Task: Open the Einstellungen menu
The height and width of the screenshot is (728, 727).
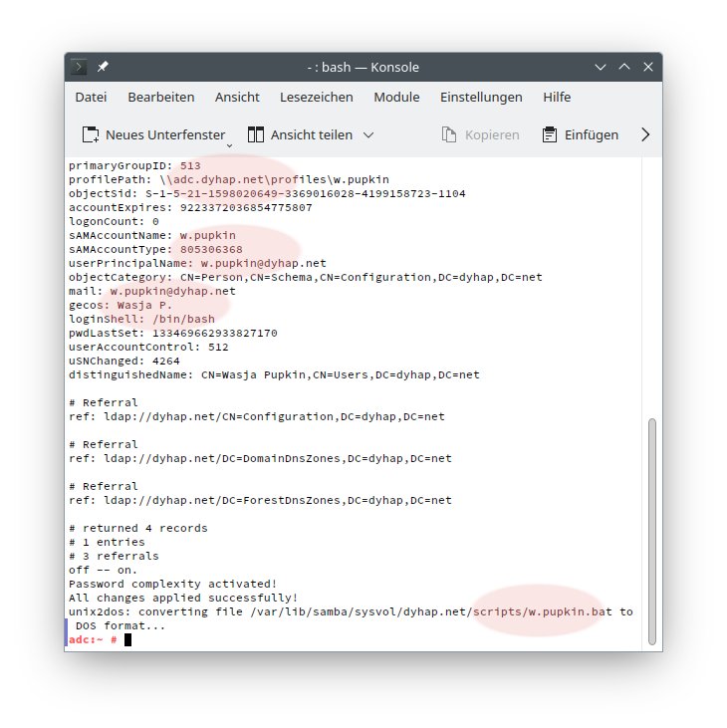Action: tap(481, 97)
